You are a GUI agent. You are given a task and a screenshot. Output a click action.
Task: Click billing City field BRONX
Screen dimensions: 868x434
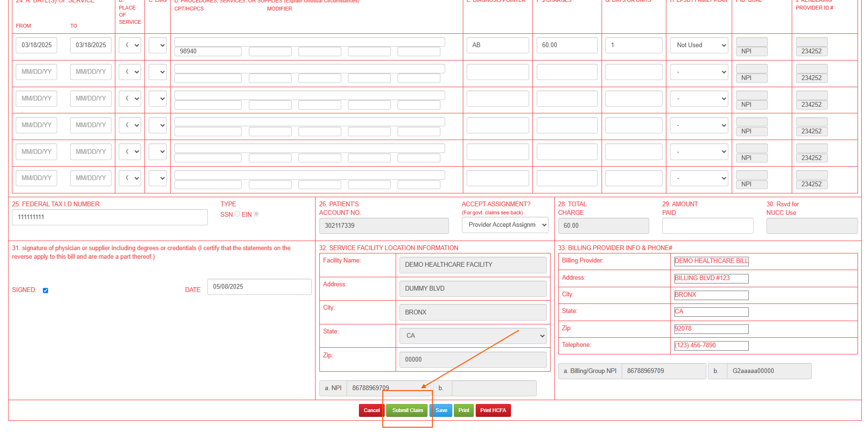[x=711, y=295]
